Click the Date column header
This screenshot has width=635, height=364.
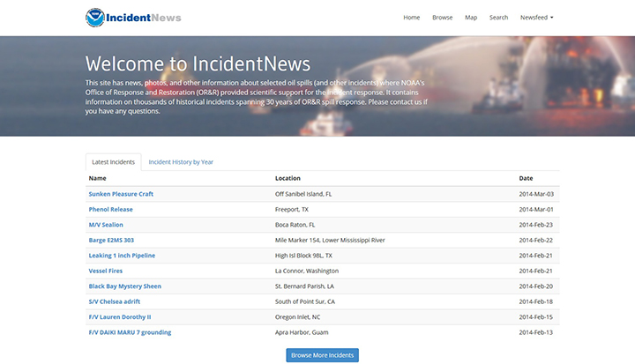[526, 178]
